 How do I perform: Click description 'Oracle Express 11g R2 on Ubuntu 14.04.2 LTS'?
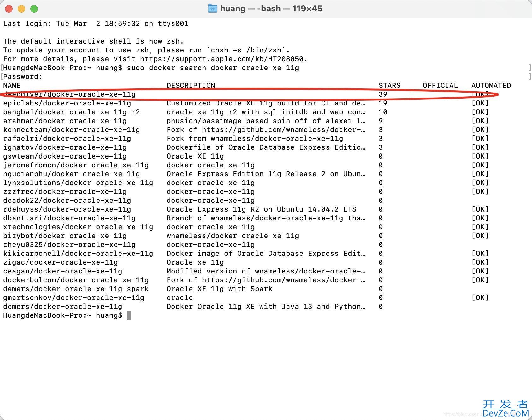tap(262, 209)
